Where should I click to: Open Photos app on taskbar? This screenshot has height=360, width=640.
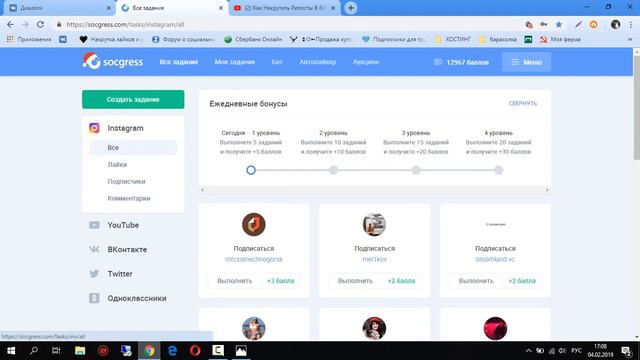point(241,351)
